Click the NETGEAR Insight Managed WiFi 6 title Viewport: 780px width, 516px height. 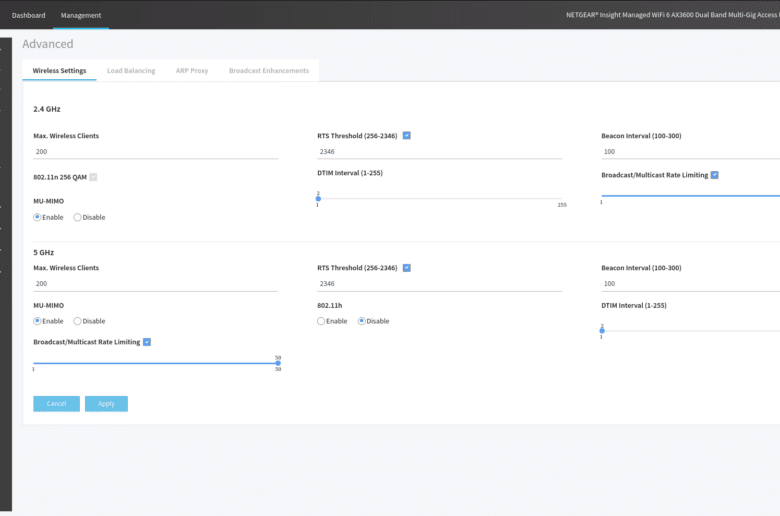(673, 15)
